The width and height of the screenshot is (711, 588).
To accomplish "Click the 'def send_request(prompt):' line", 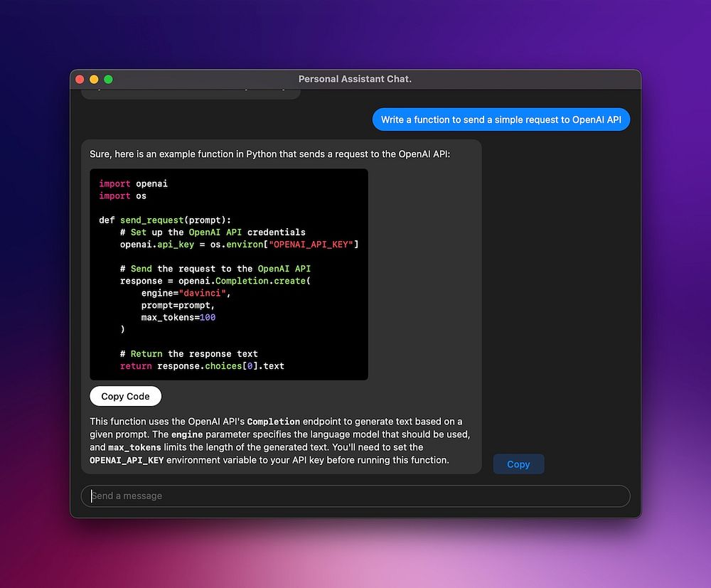I will 165,220.
